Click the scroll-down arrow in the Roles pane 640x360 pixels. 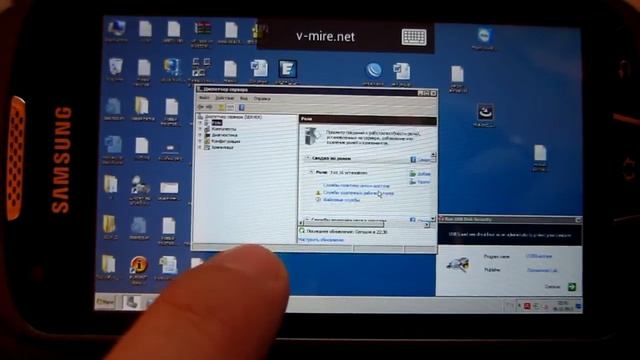click(x=433, y=220)
